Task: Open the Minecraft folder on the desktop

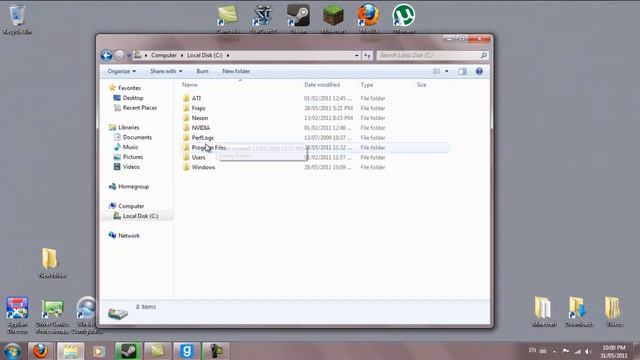Action: 544,311
